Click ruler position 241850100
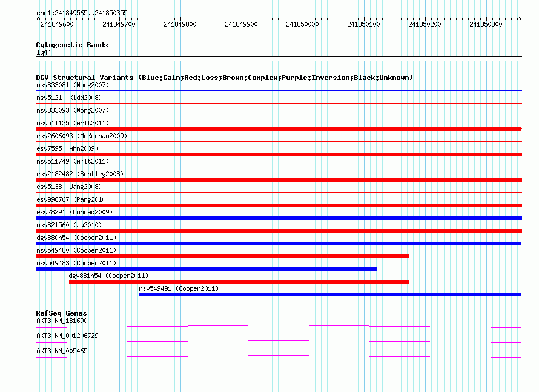Viewport: 539px width, 392px height. (364, 24)
